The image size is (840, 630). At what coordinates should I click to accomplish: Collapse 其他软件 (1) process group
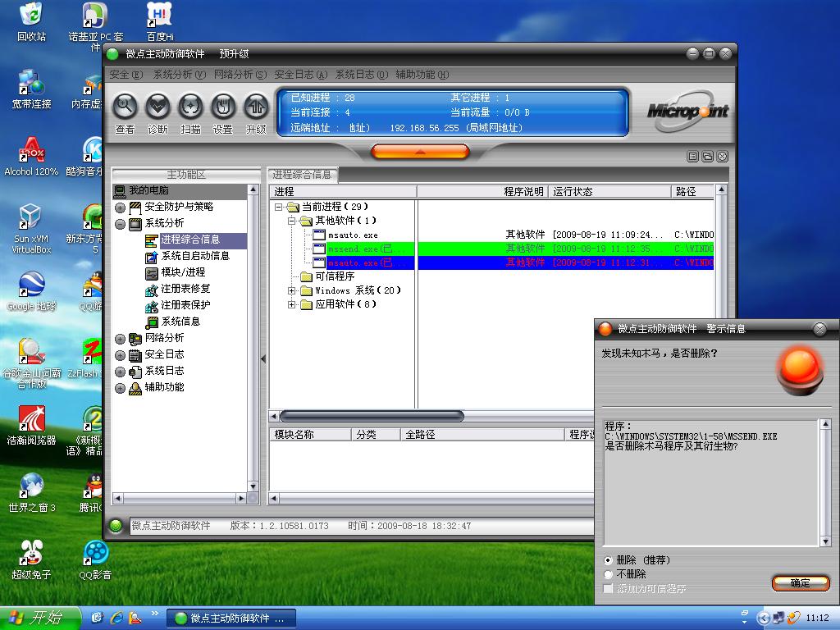[291, 221]
